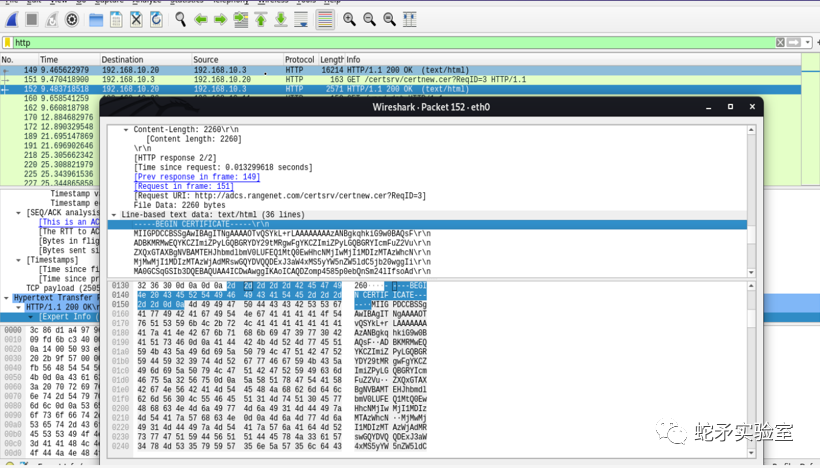820x468 pixels.
Task: Find a packet with magnifier icon
Action: 180,20
